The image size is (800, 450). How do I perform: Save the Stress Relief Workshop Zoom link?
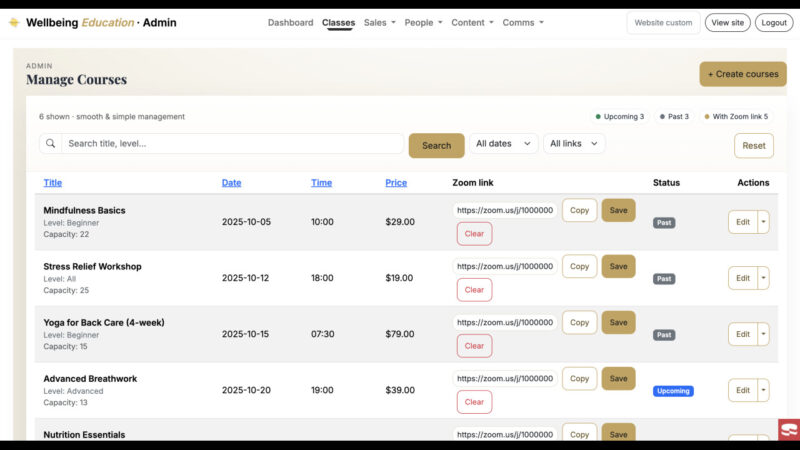618,266
